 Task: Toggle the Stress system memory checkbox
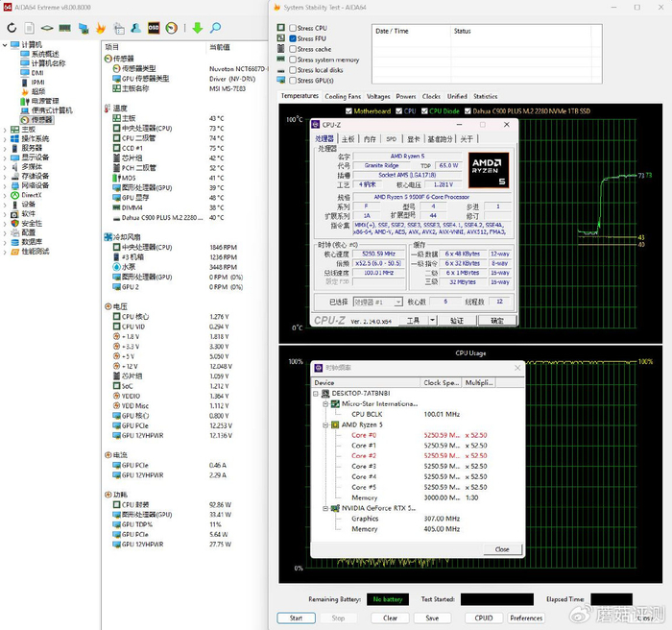click(293, 60)
